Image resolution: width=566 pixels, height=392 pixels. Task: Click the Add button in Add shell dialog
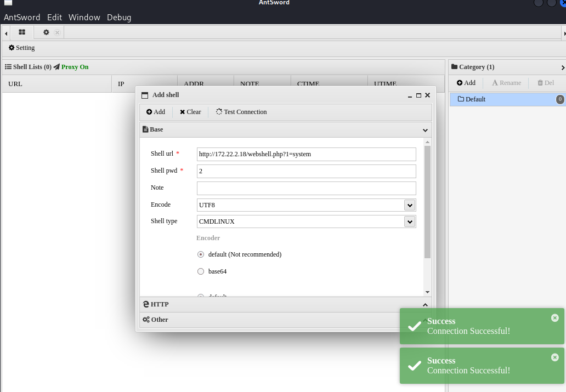click(156, 112)
